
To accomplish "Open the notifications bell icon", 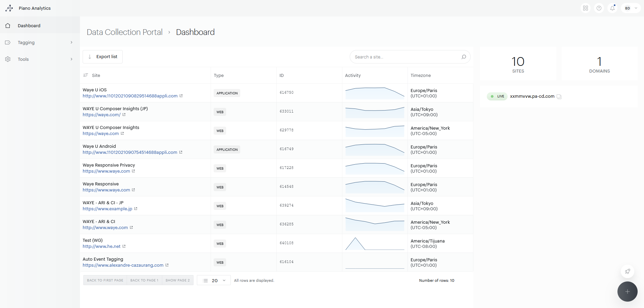I will (612, 8).
